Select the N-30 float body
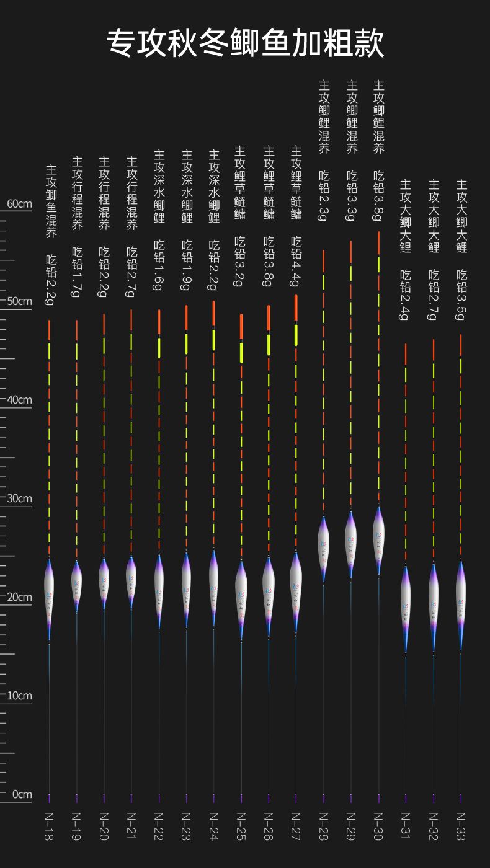The height and width of the screenshot is (868, 490). (x=379, y=538)
